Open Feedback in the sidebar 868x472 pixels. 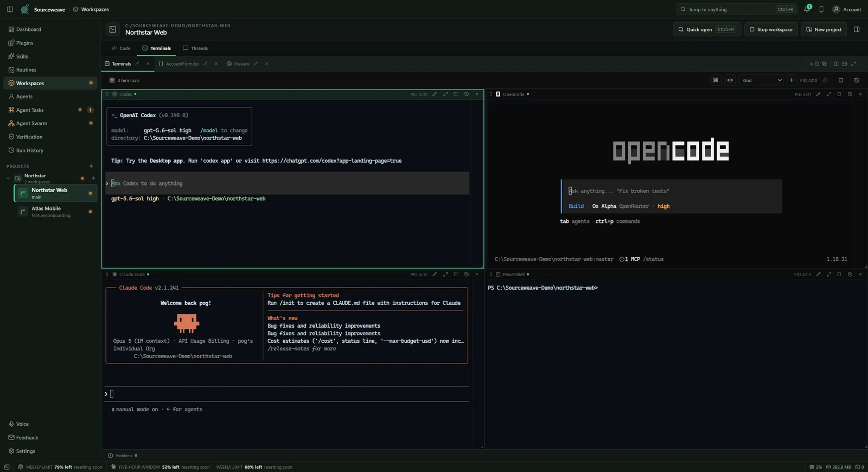(50, 438)
